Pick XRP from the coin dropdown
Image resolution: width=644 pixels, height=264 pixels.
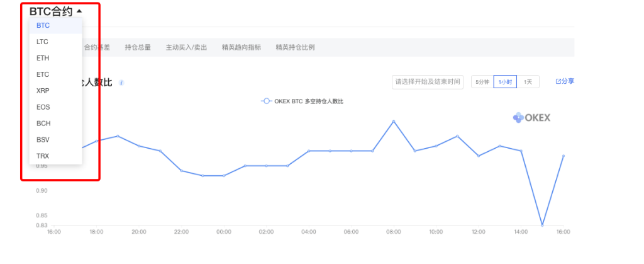[x=43, y=91]
